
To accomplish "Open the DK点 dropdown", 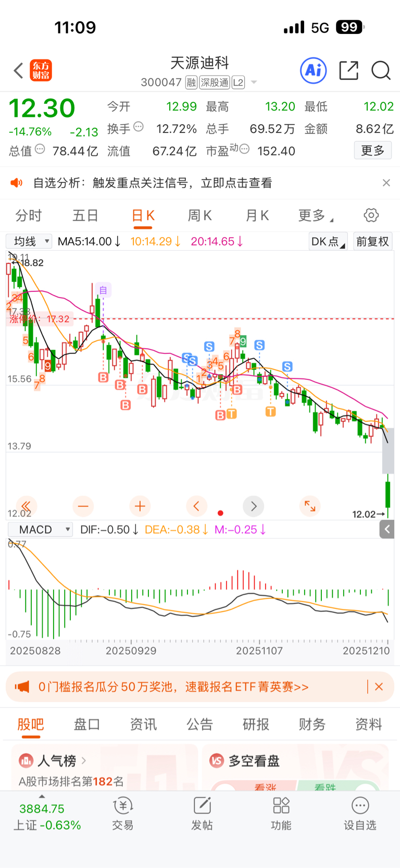I will click(328, 241).
